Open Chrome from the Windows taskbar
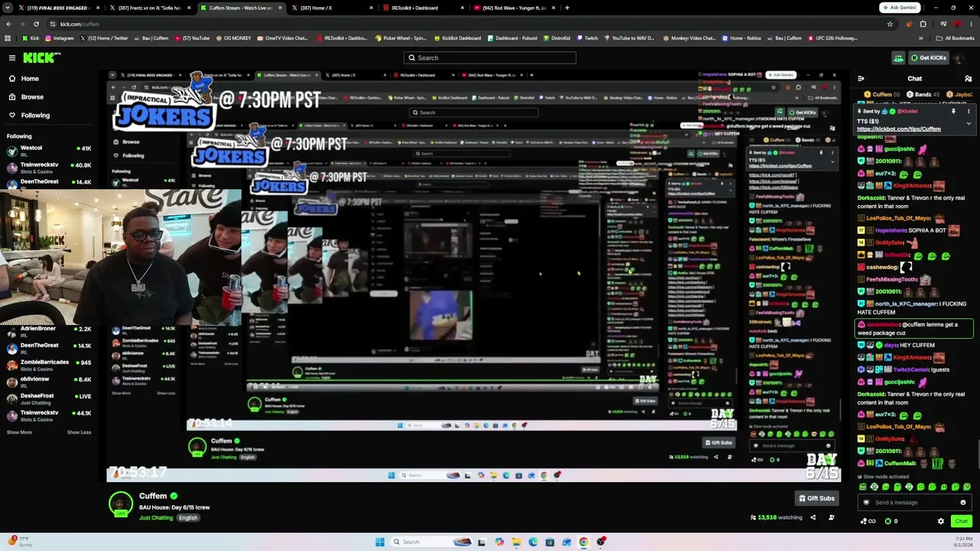The width and height of the screenshot is (980, 551). (583, 542)
